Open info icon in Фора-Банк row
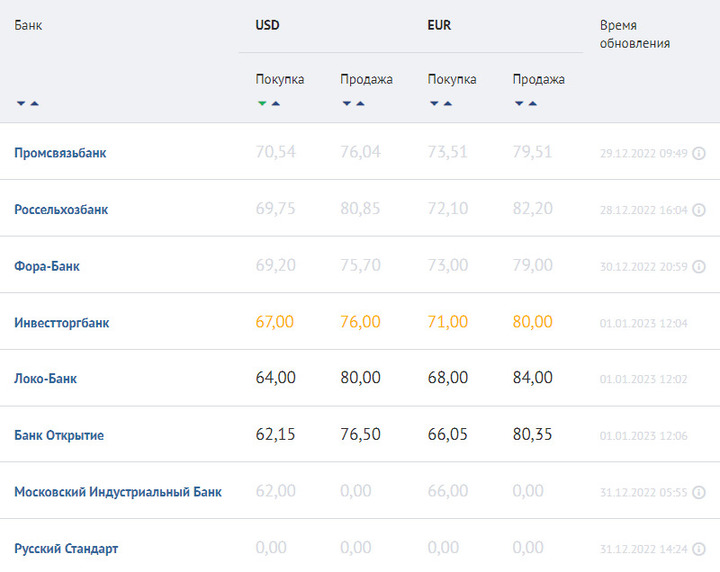The height and width of the screenshot is (572, 720). pos(699,267)
